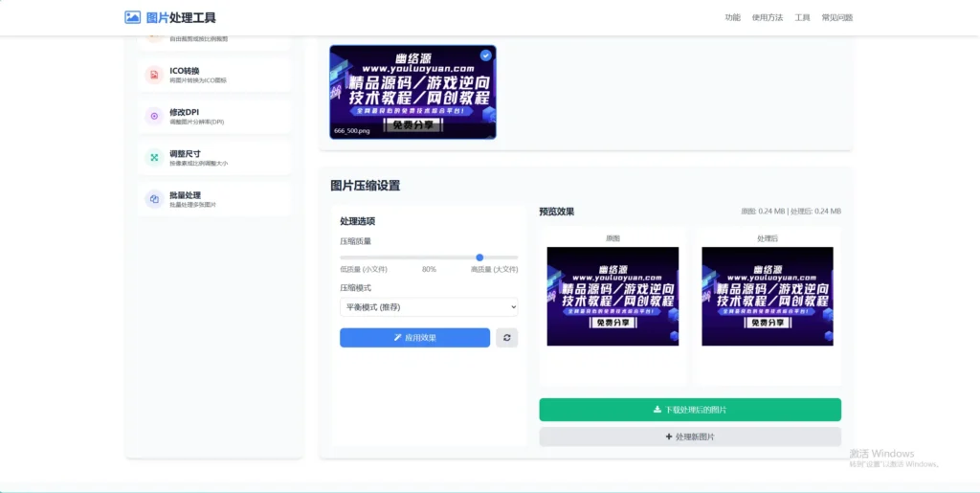This screenshot has width=980, height=493.
Task: Click the 原图: 0.24 MB size text
Action: pos(763,212)
